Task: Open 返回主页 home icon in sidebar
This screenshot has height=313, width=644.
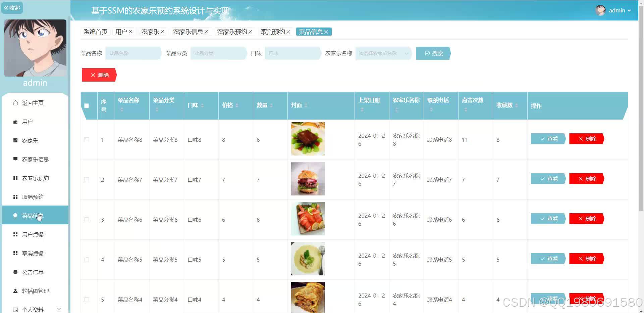Action: [x=15, y=103]
